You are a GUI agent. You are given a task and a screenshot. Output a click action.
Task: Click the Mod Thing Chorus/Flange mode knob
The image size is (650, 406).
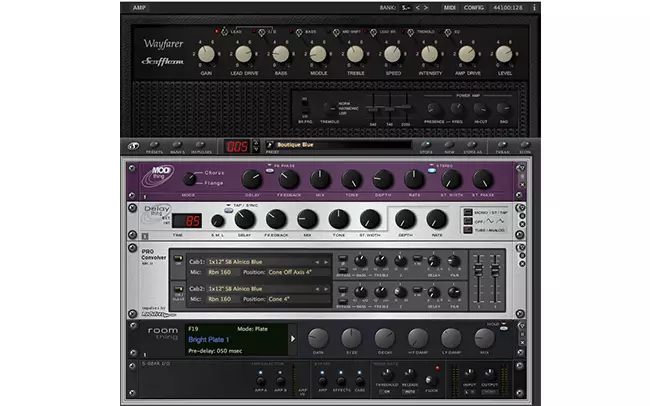[189, 179]
